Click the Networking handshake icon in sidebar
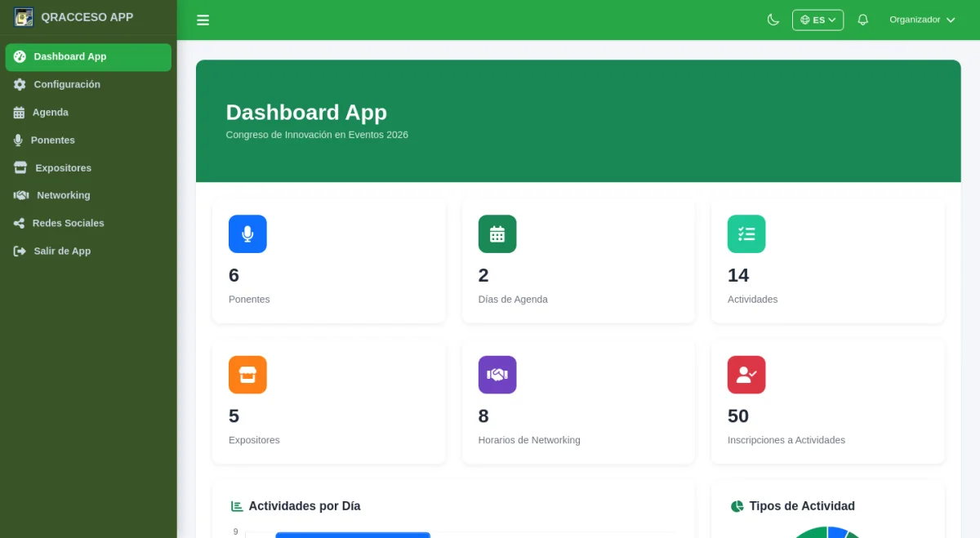The height and width of the screenshot is (538, 980). pos(21,195)
